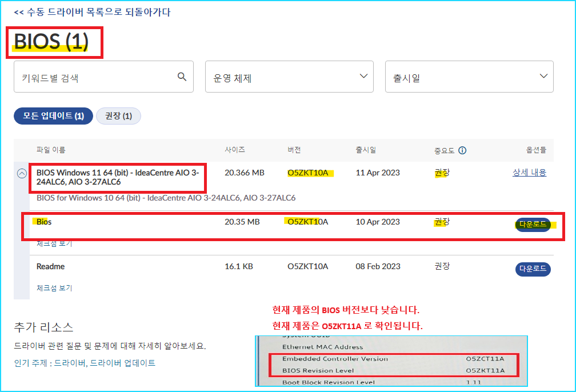Click the 옵션들 column header

(537, 150)
